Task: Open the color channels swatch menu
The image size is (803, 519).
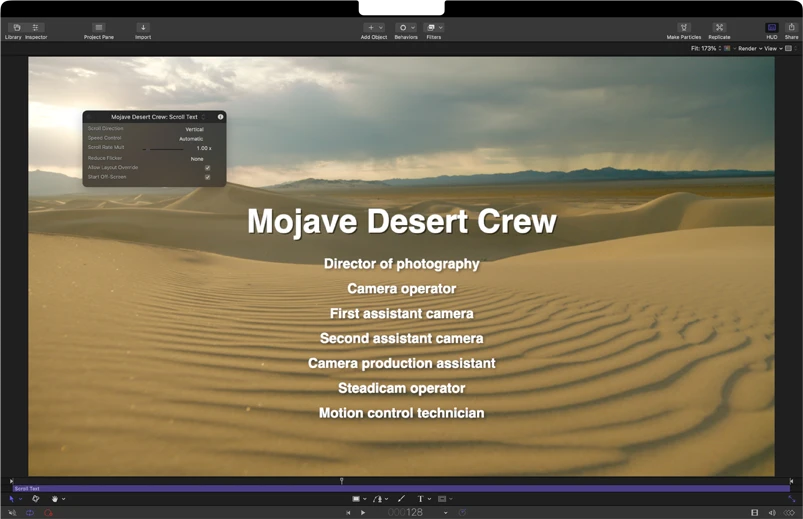Action: pyautogui.click(x=727, y=49)
